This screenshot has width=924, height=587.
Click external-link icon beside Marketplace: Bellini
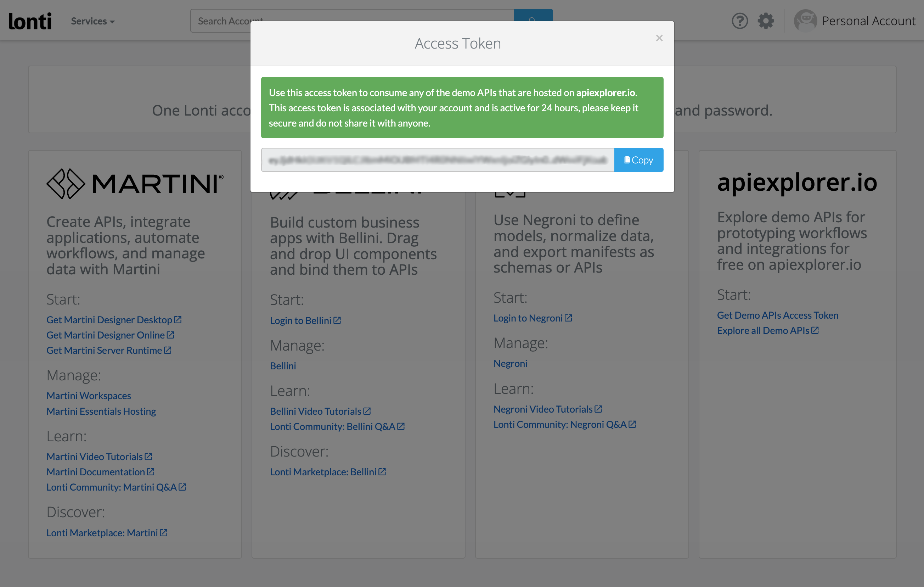(x=382, y=471)
